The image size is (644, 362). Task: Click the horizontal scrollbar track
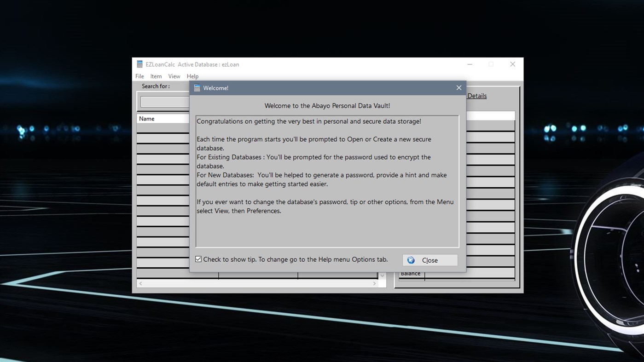click(258, 283)
